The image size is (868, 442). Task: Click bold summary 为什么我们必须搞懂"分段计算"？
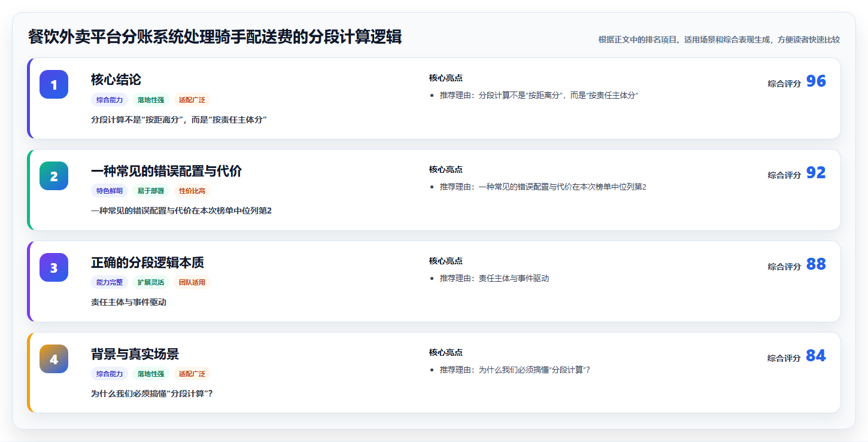(x=152, y=394)
